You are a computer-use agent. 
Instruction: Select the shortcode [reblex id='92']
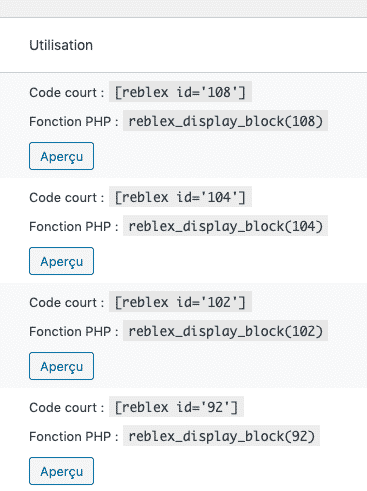176,407
